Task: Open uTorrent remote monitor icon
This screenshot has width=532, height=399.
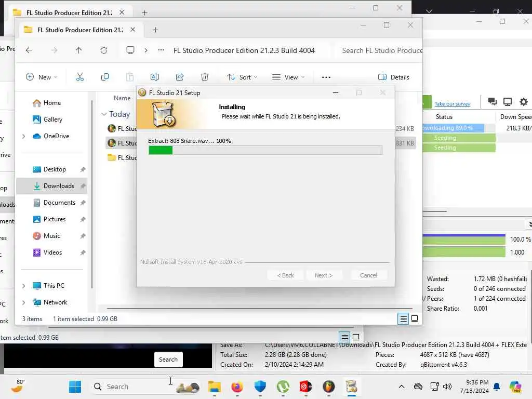Action: coord(508,102)
